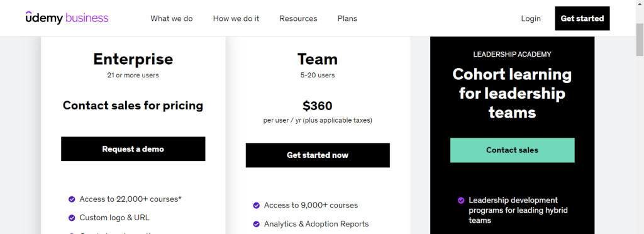644x234 pixels.
Task: Click the green Contact sales button
Action: [x=512, y=150]
